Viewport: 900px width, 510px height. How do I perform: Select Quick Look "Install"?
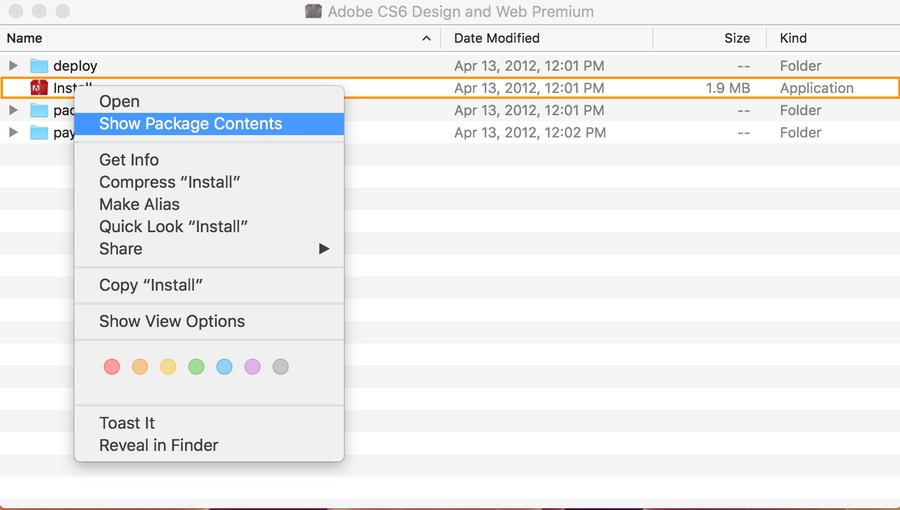209,227
